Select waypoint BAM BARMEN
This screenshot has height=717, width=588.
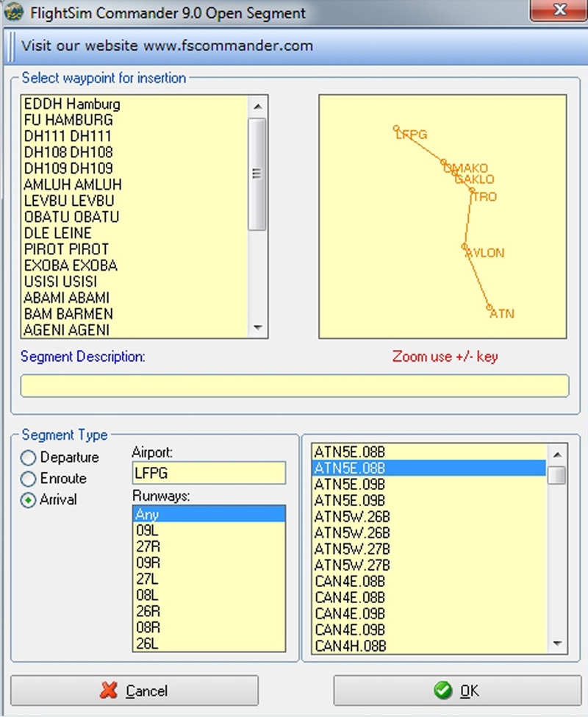pyautogui.click(x=135, y=314)
